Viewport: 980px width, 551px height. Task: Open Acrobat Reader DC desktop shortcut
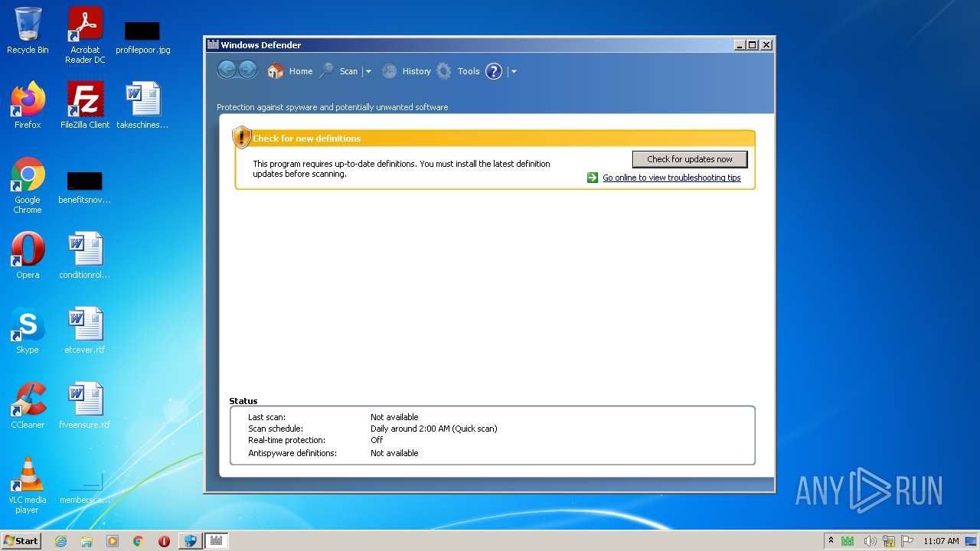[x=85, y=35]
